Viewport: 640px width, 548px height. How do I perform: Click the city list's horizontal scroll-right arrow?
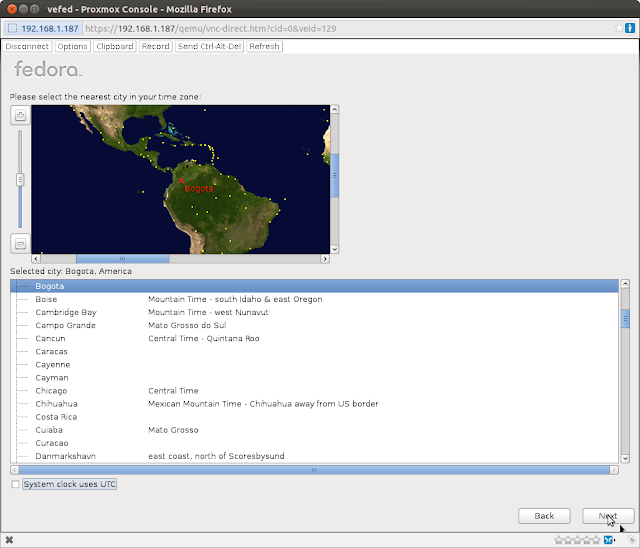[614, 470]
